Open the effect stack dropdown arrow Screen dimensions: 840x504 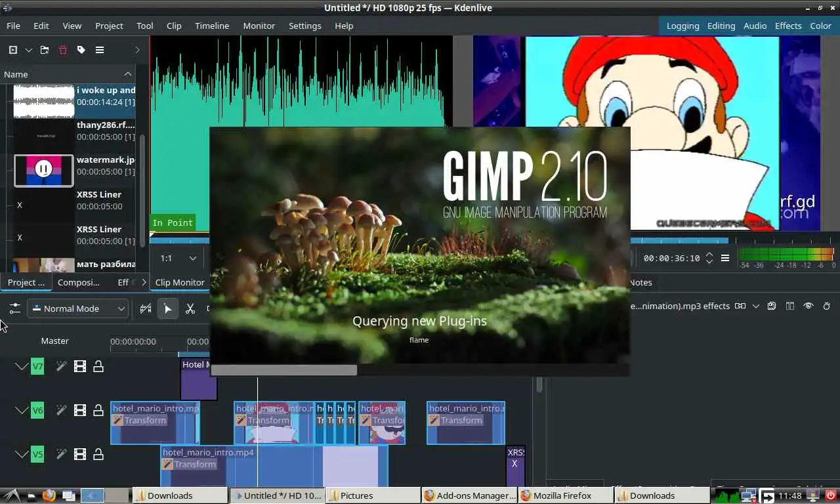tap(756, 306)
